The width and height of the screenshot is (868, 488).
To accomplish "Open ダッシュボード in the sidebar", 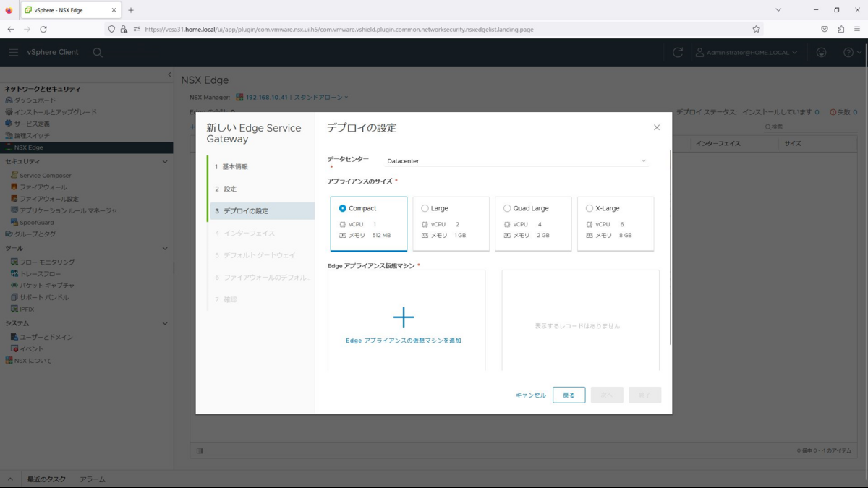I will coord(35,100).
